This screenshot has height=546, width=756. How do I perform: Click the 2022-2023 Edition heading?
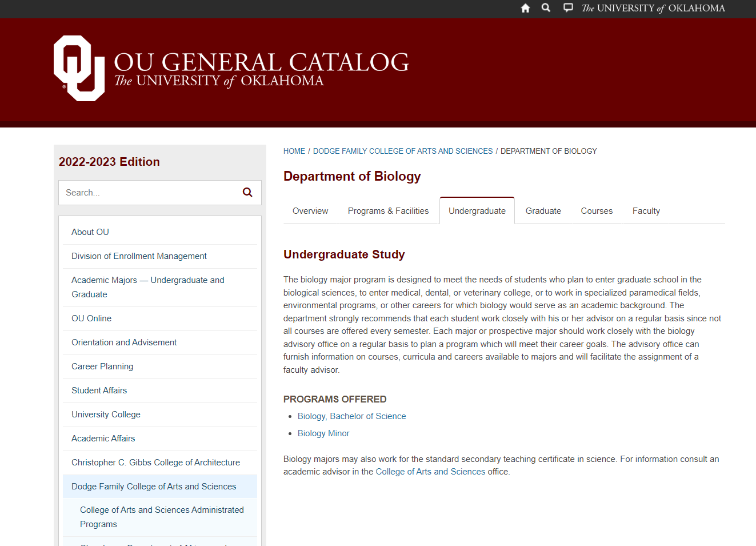click(109, 162)
